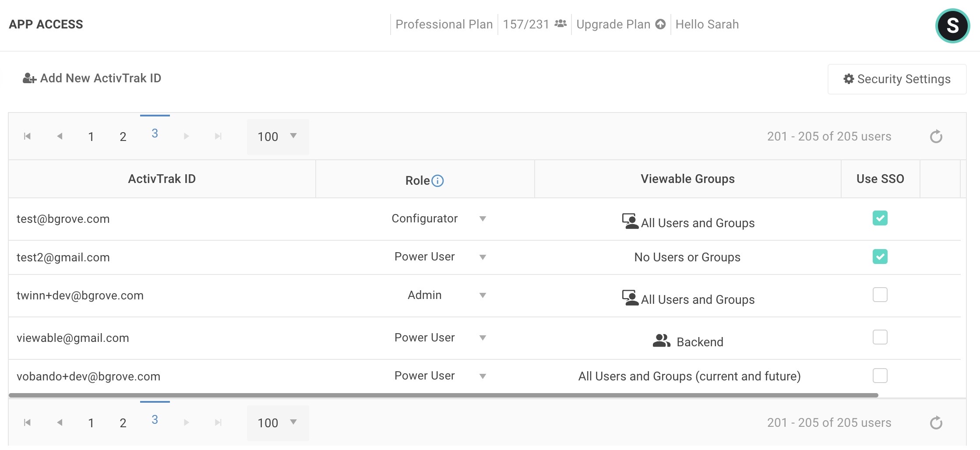Click the viewable groups icon for twinn+dev@bgrove.com
The width and height of the screenshot is (980, 450).
[x=630, y=298]
